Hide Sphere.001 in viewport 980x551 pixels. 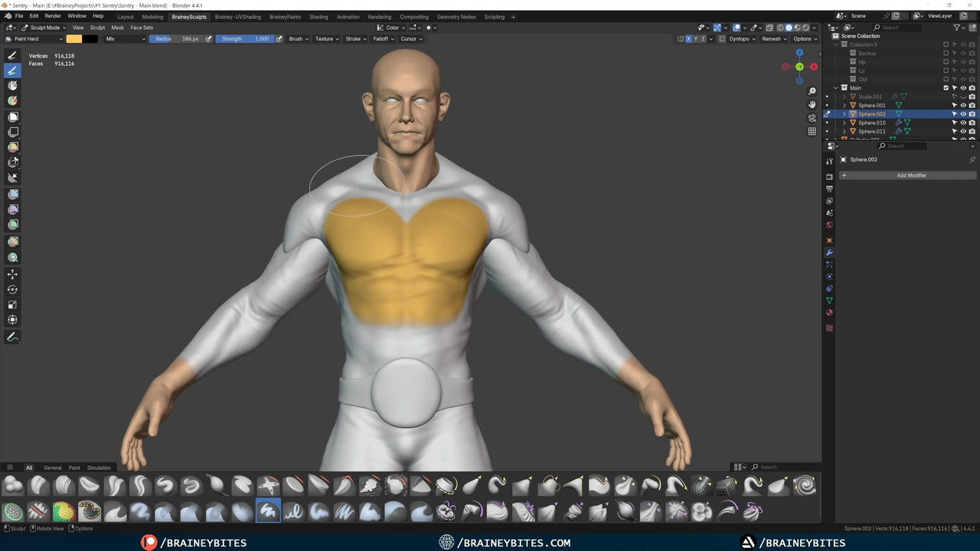[x=963, y=105]
